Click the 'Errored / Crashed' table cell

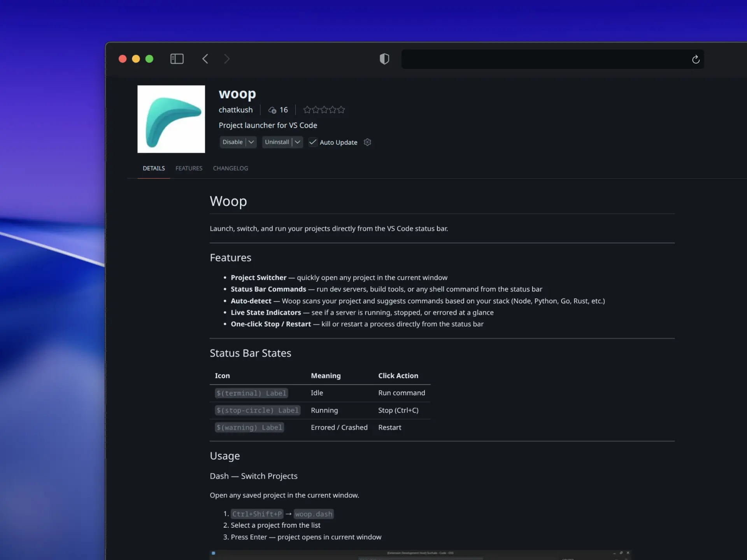pyautogui.click(x=339, y=427)
